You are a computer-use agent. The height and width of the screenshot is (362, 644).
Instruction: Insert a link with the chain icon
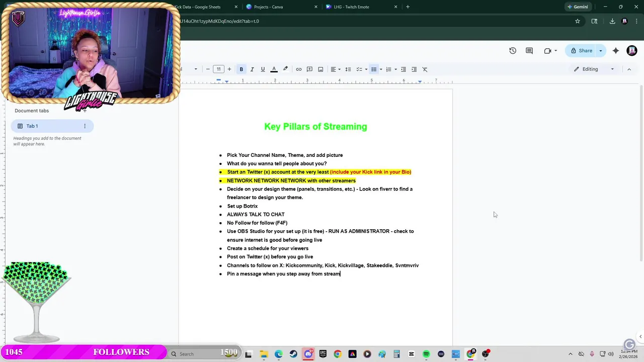click(299, 69)
